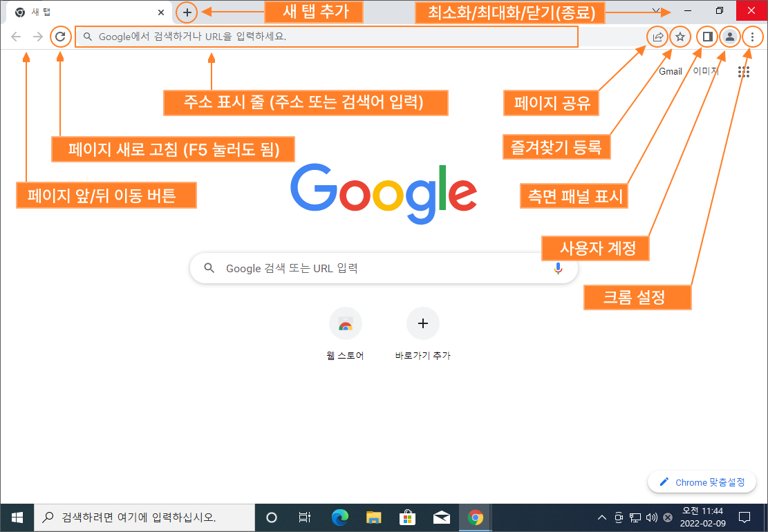The width and height of the screenshot is (768, 532).
Task: Open Microsoft Store from taskbar
Action: [408, 517]
